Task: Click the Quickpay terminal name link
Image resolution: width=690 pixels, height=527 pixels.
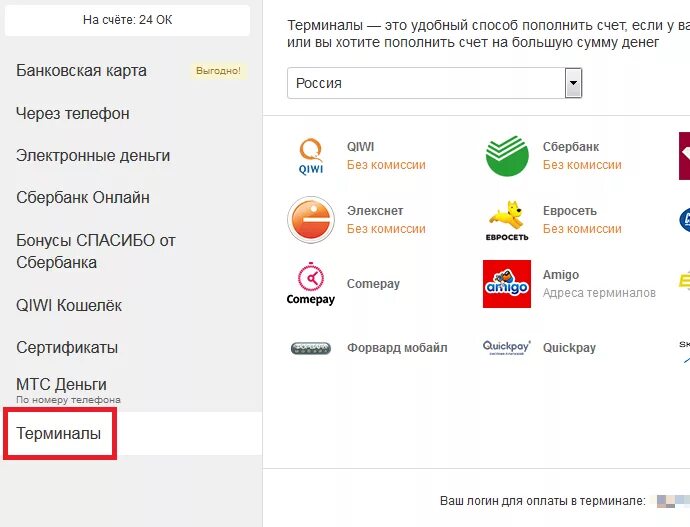Action: pyautogui.click(x=569, y=348)
